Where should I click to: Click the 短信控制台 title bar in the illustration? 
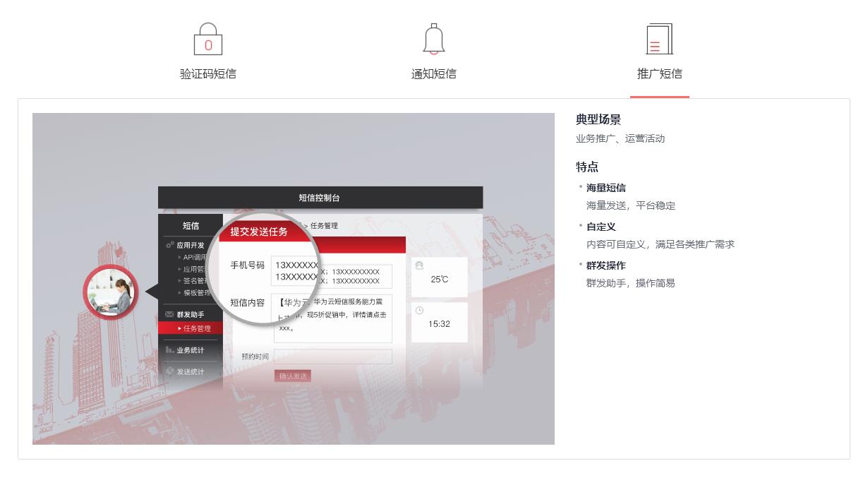320,198
